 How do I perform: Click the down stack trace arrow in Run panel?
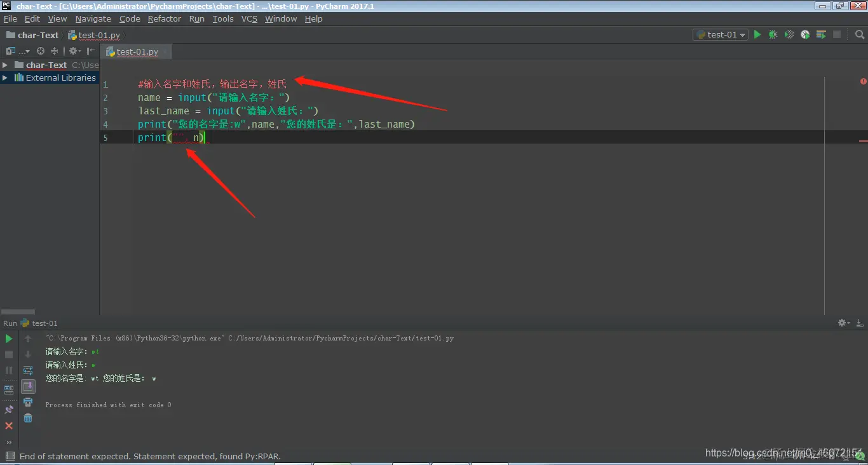click(x=28, y=354)
